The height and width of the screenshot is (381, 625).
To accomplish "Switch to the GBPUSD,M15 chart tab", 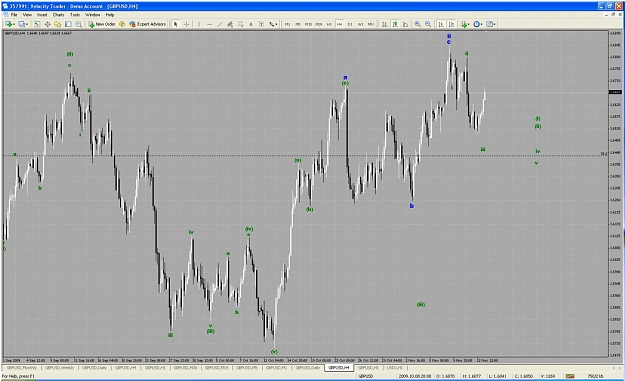I will click(x=216, y=368).
